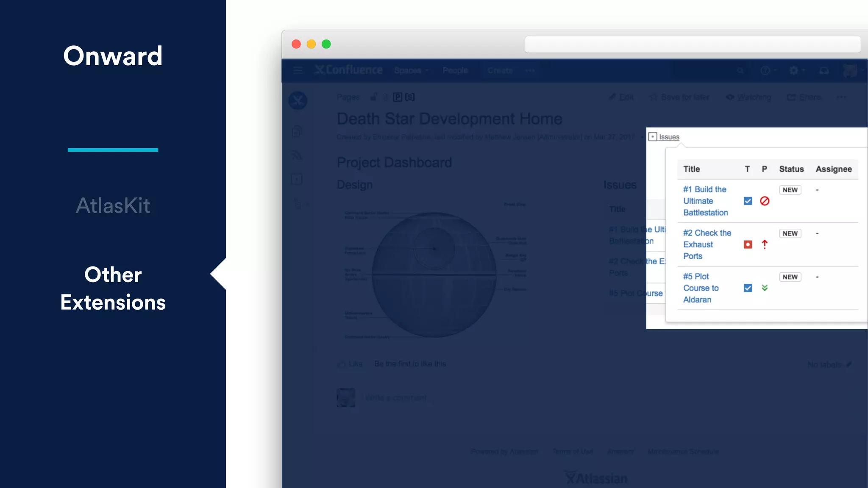Screen dimensions: 868x488
Task: Edit labels pencil icon beside No labels
Action: (849, 364)
